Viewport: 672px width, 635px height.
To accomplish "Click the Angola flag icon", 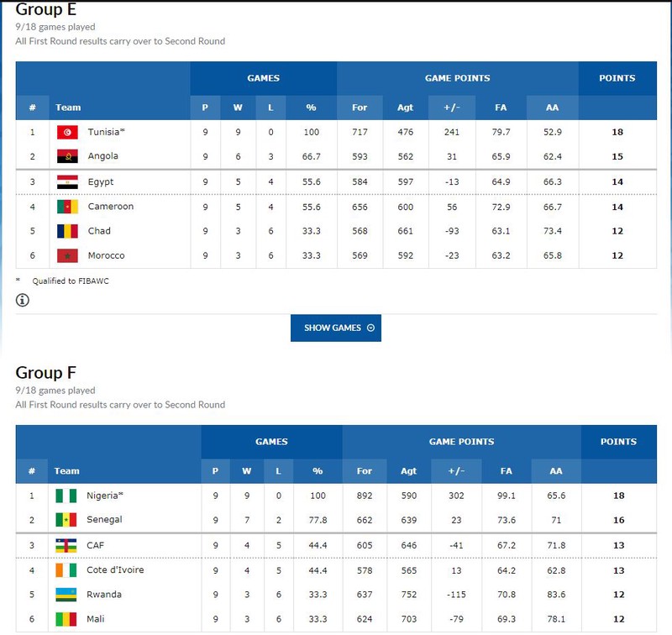I will pos(67,156).
